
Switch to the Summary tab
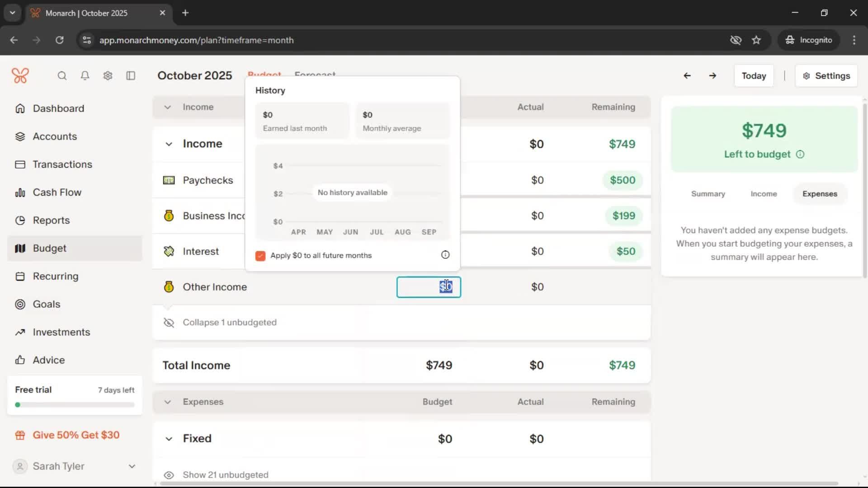tap(708, 194)
